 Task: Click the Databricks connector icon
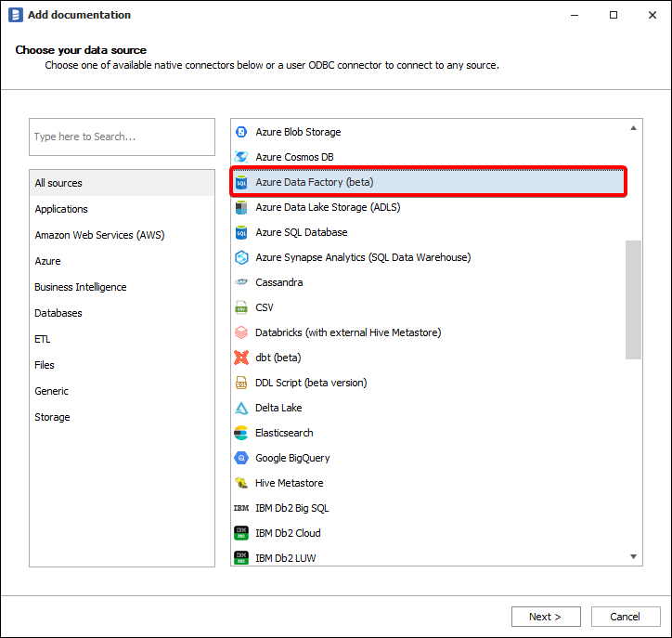(241, 332)
